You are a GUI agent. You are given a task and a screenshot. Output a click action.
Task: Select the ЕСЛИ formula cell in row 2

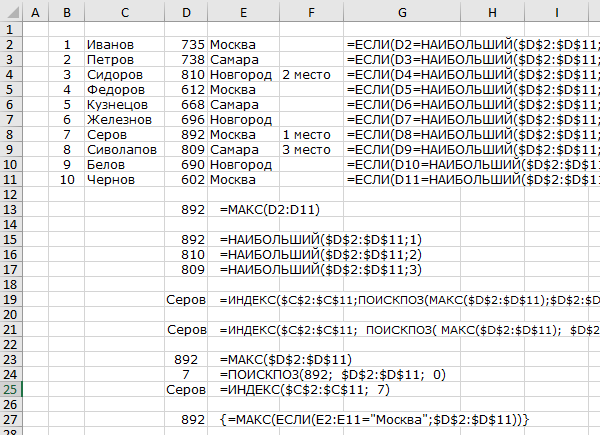[x=470, y=45]
